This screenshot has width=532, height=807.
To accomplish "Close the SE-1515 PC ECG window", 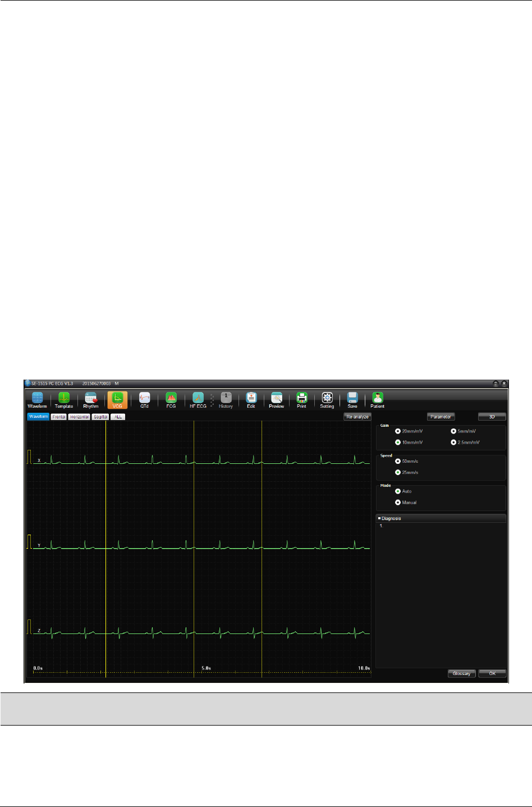I will coord(504,384).
